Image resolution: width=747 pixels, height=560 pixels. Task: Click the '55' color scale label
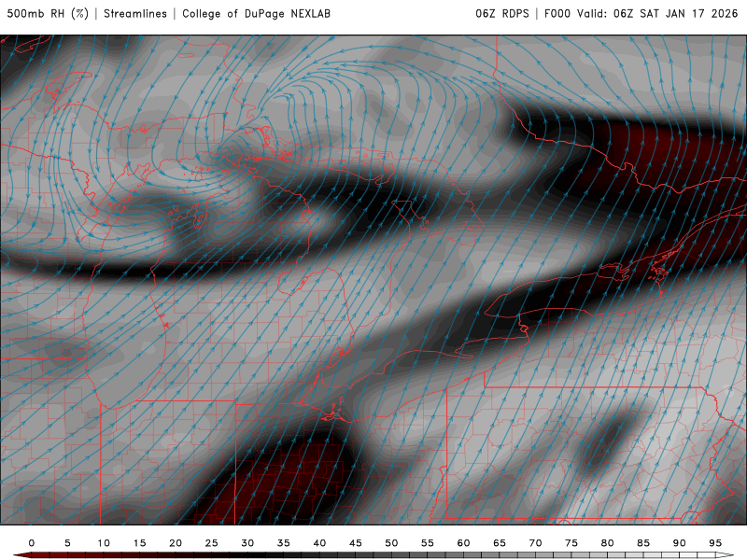pos(428,543)
